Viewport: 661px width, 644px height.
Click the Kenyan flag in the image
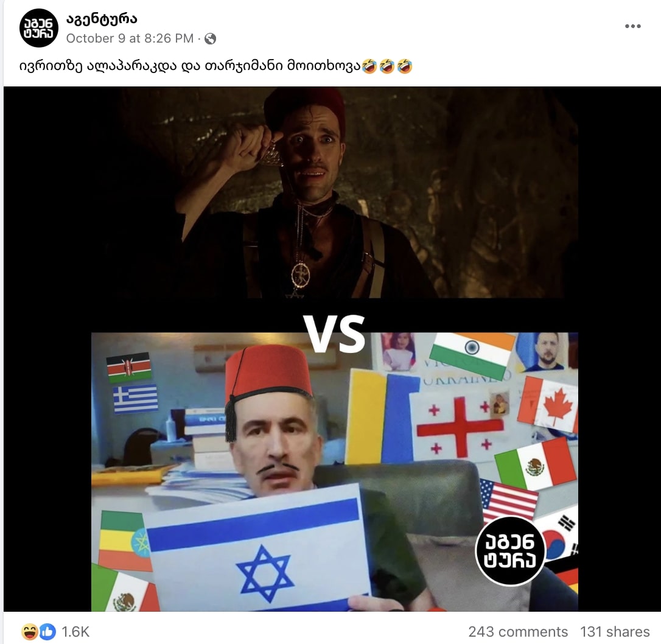coord(128,368)
